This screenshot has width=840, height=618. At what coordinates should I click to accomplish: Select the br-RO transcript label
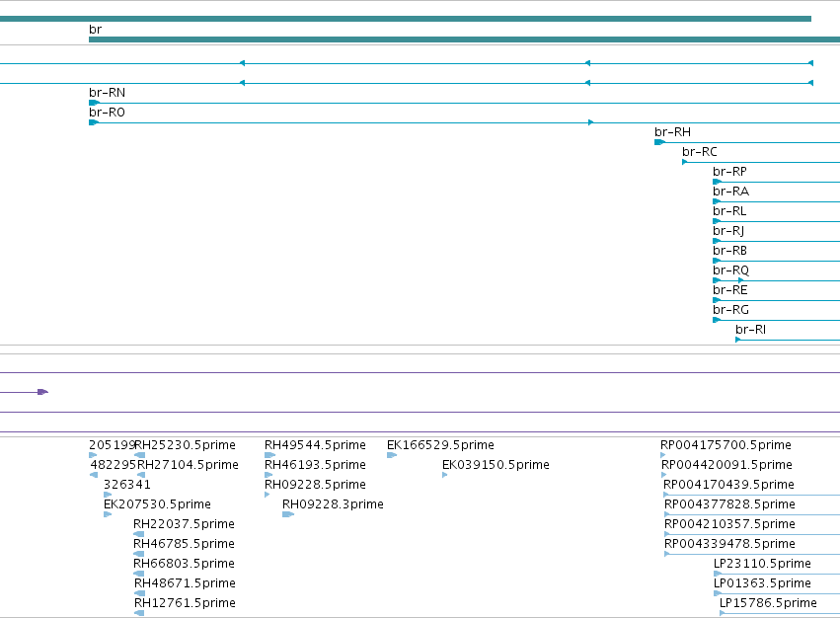pyautogui.click(x=108, y=113)
